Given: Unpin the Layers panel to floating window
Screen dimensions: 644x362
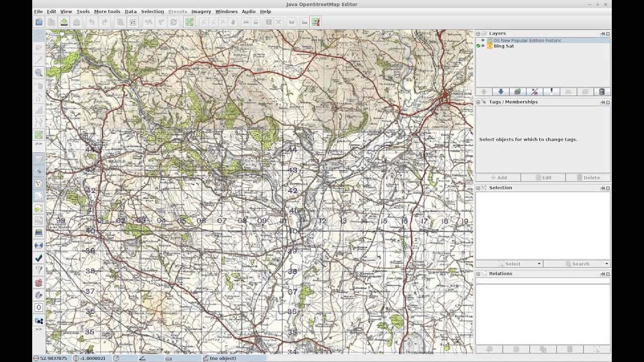Looking at the screenshot, I should tap(602, 34).
